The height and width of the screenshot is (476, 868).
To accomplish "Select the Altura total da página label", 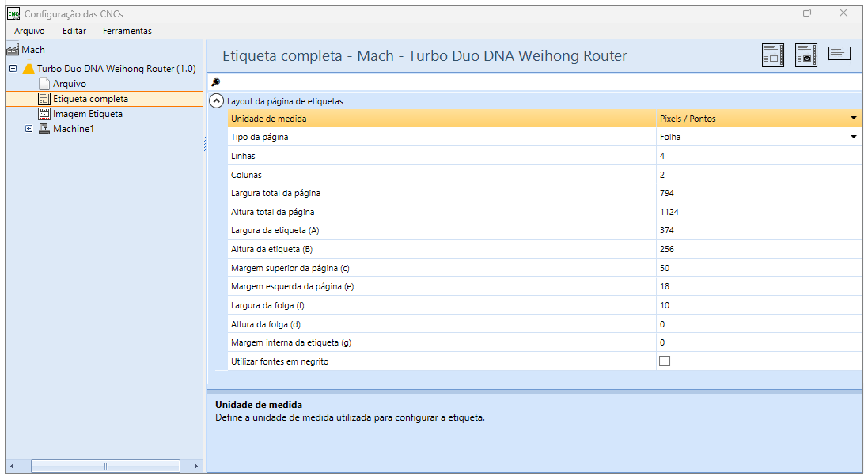I will (x=272, y=211).
